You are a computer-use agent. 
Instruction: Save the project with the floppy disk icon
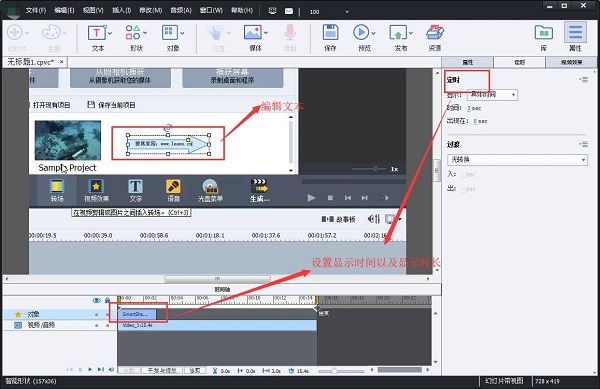pyautogui.click(x=330, y=33)
